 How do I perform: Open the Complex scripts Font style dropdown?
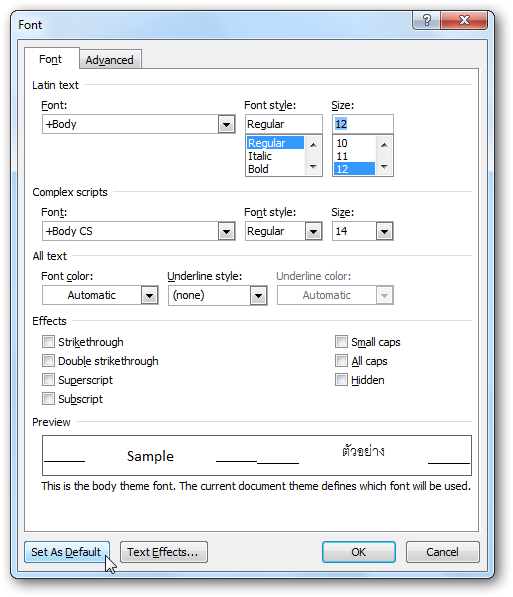click(313, 231)
